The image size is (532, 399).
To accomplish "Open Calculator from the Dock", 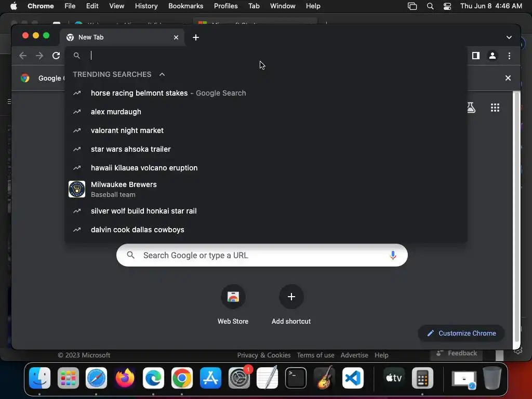I will click(422, 378).
